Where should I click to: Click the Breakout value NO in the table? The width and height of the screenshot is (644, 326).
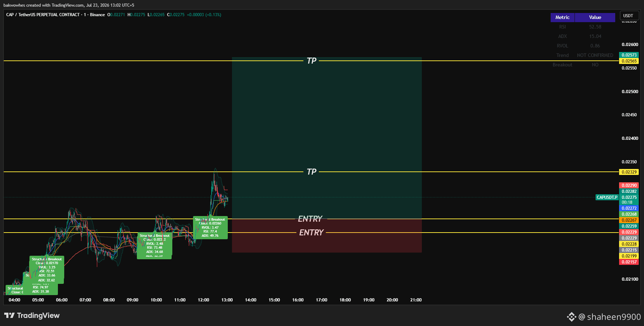[x=595, y=65]
